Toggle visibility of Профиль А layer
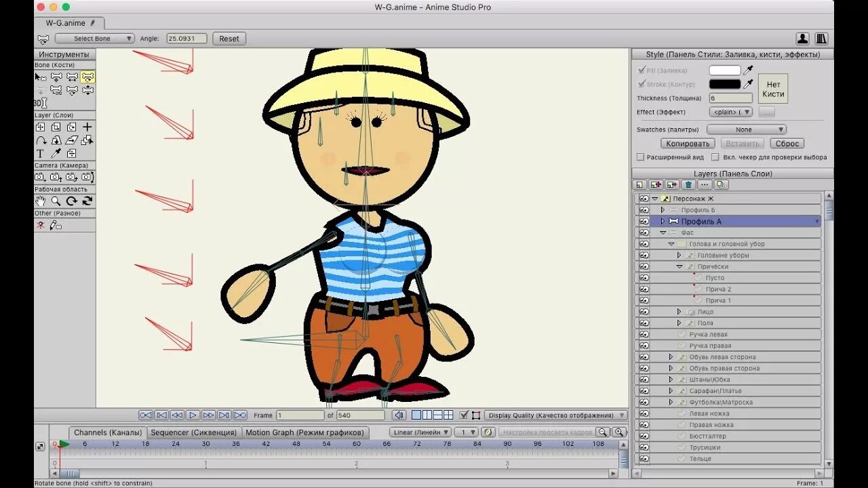 click(x=644, y=221)
